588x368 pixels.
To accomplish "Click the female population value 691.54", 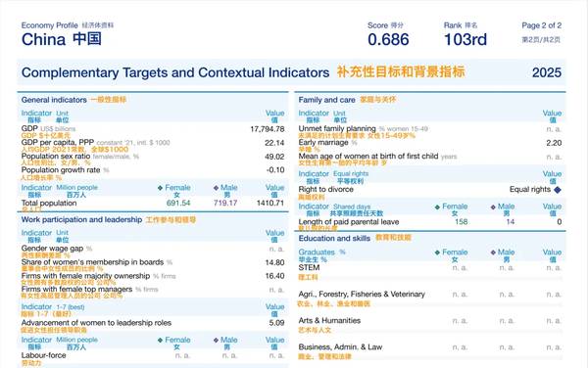I will coord(178,203).
